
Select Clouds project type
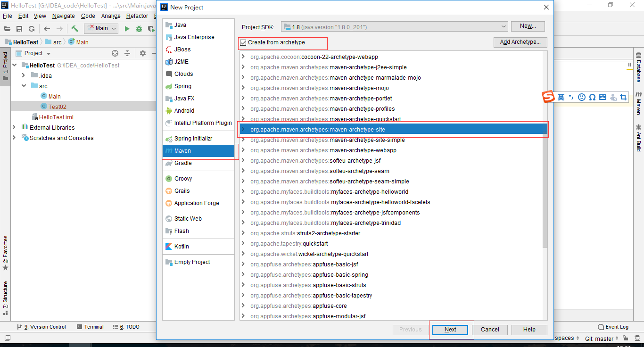click(x=198, y=74)
